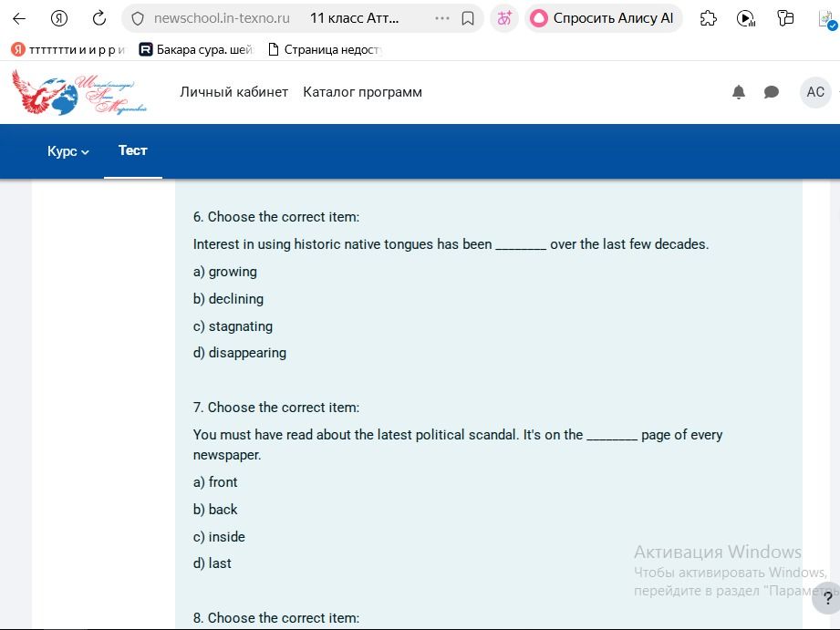The image size is (840, 630).
Task: Reload the current page
Action: click(99, 19)
